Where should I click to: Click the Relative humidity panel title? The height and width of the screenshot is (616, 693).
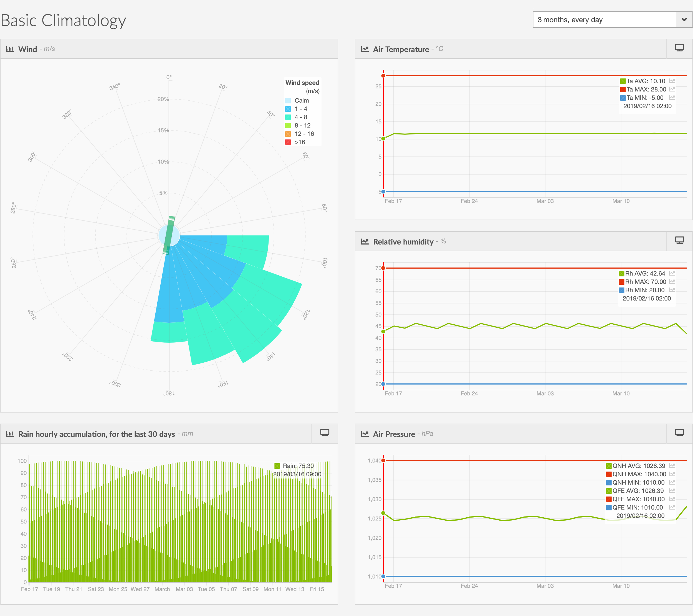pos(403,241)
